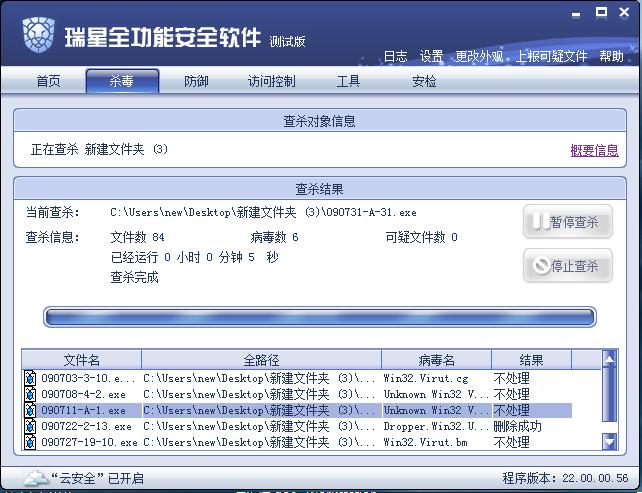
Task: Sort by 结果 column header
Action: 531,360
